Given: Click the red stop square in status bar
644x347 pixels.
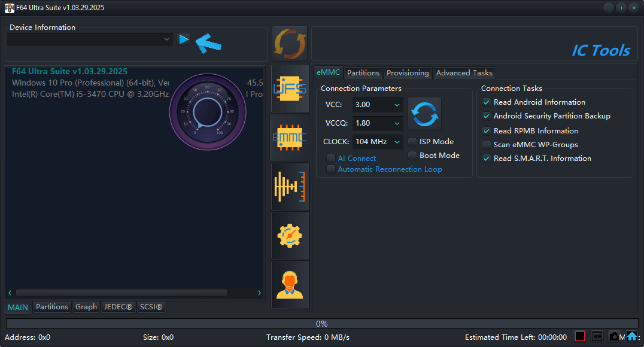Looking at the screenshot, I should [579, 336].
